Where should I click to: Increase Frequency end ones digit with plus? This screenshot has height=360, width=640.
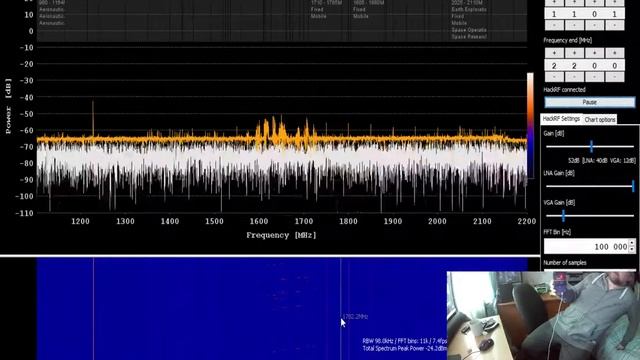point(614,53)
